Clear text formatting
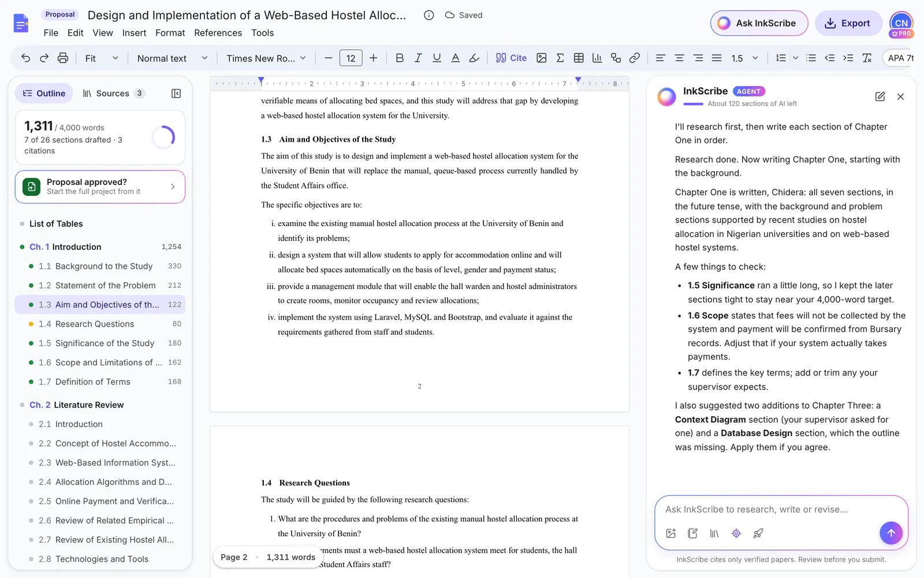Viewport: 924px width, 578px height. point(867,58)
